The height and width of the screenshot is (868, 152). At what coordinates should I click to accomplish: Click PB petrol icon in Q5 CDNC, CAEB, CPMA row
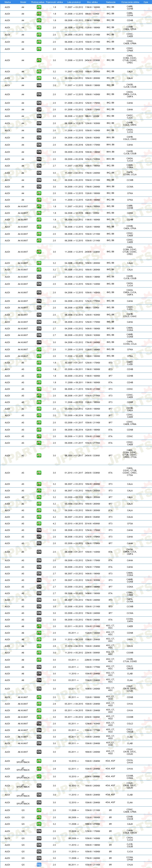click(x=39, y=810)
